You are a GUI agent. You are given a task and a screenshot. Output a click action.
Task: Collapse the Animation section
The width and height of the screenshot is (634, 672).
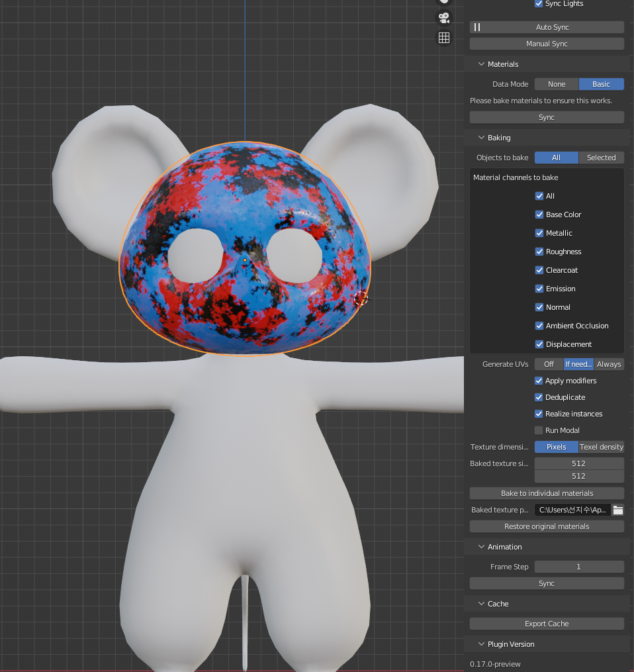[x=482, y=547]
